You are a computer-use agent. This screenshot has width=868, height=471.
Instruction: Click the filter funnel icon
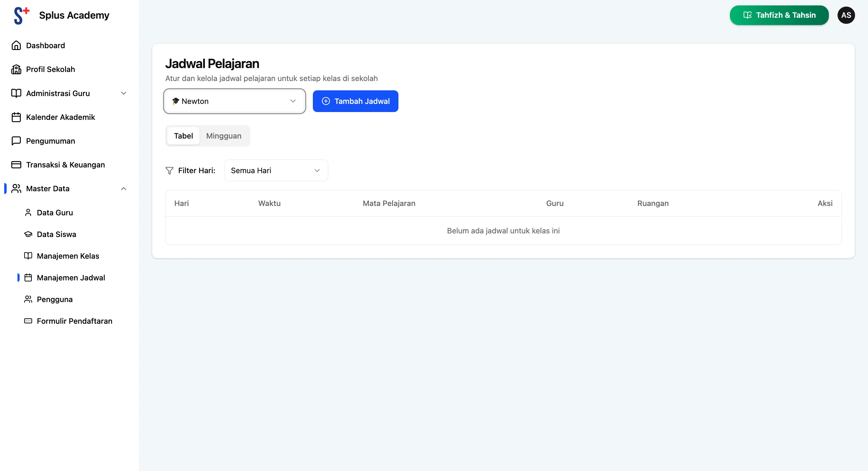point(169,171)
